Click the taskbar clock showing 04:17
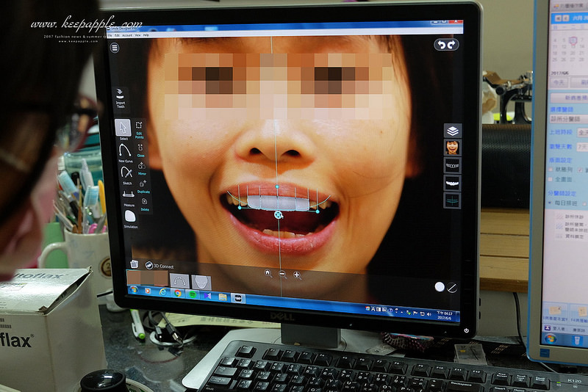This screenshot has height=392, width=588. click(445, 315)
